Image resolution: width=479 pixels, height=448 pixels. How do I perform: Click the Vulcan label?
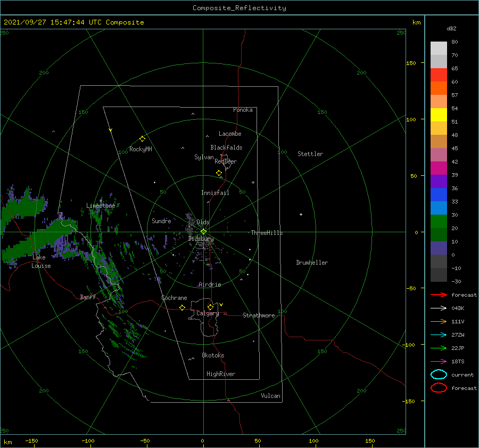point(270,396)
